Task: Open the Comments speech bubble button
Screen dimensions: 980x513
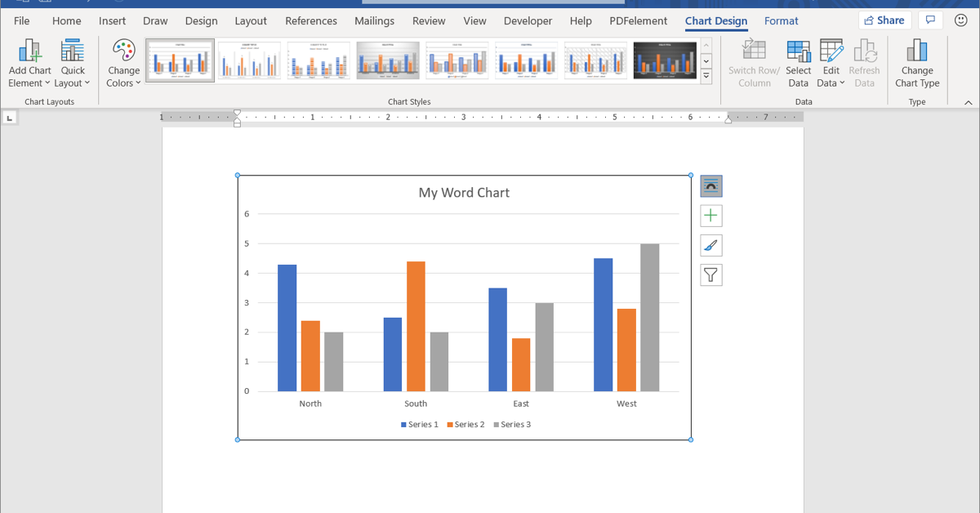Action: tap(928, 20)
